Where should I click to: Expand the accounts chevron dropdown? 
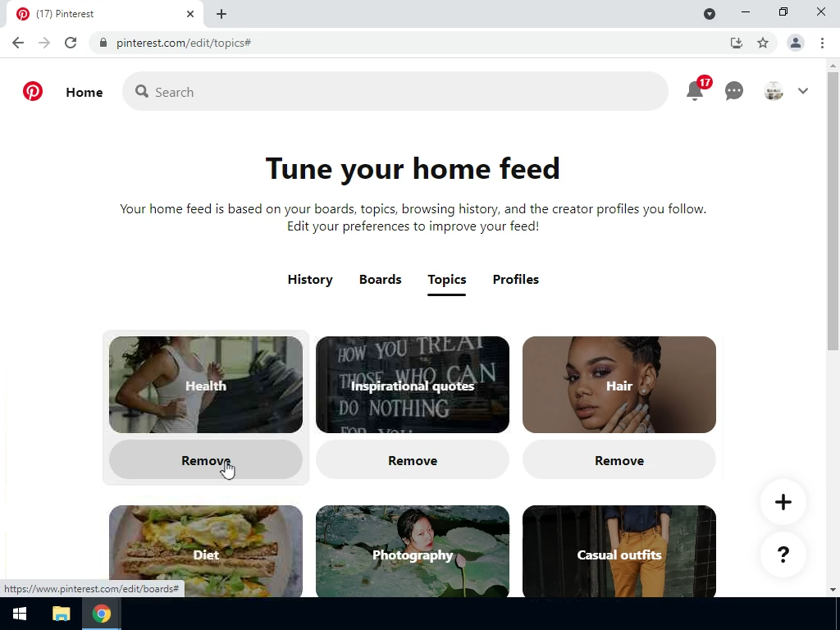(x=802, y=91)
